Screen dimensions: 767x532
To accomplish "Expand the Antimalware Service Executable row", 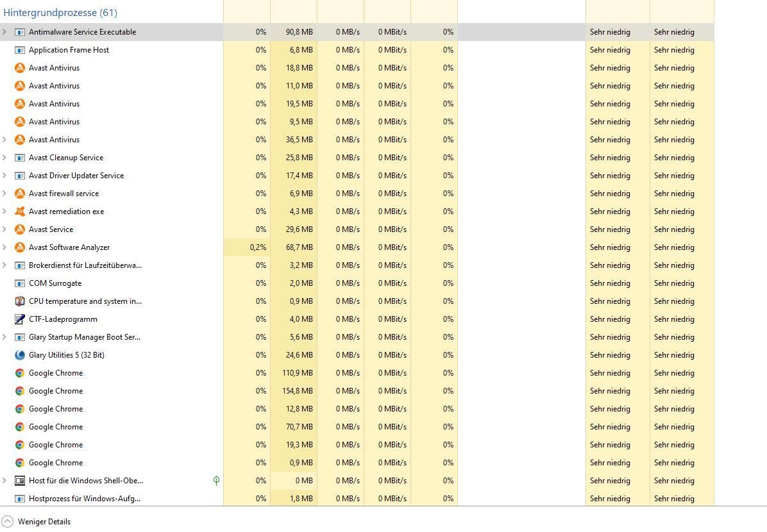I will click(4, 32).
